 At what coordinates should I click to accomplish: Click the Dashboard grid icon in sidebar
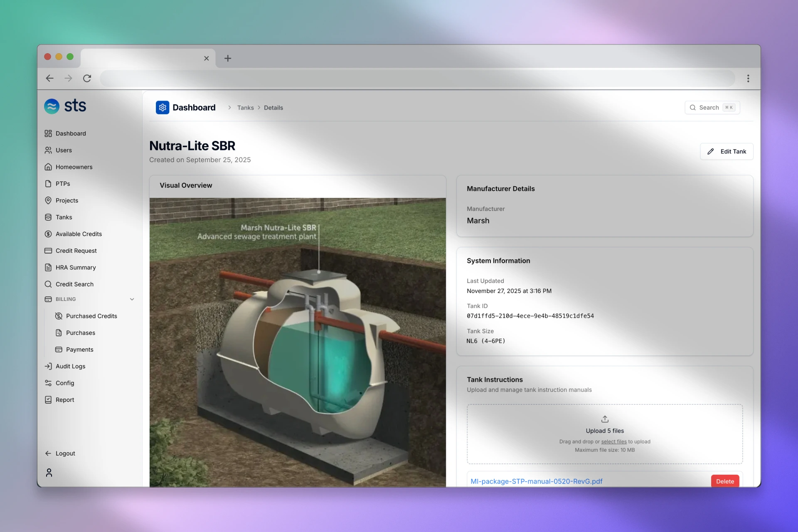[48, 133]
